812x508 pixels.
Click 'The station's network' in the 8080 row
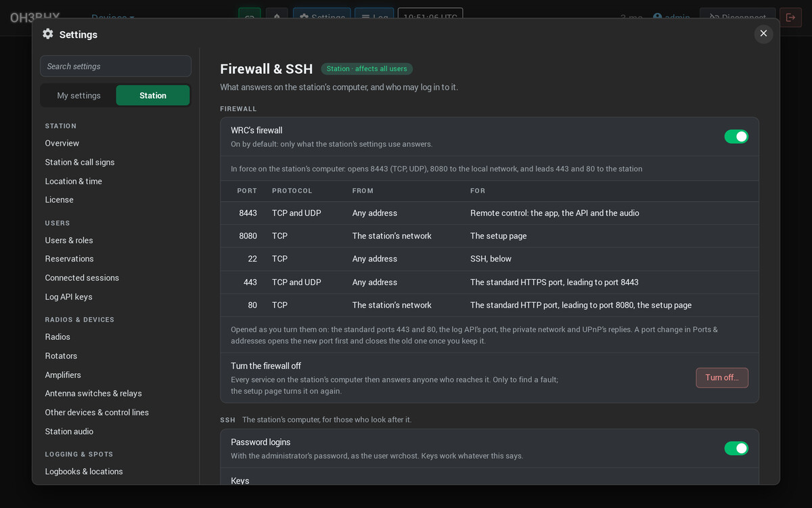point(392,236)
